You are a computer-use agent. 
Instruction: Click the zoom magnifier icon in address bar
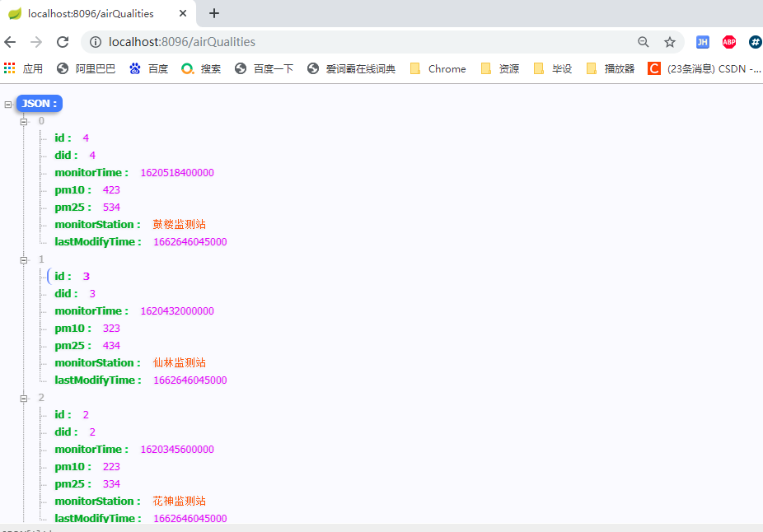pos(644,42)
